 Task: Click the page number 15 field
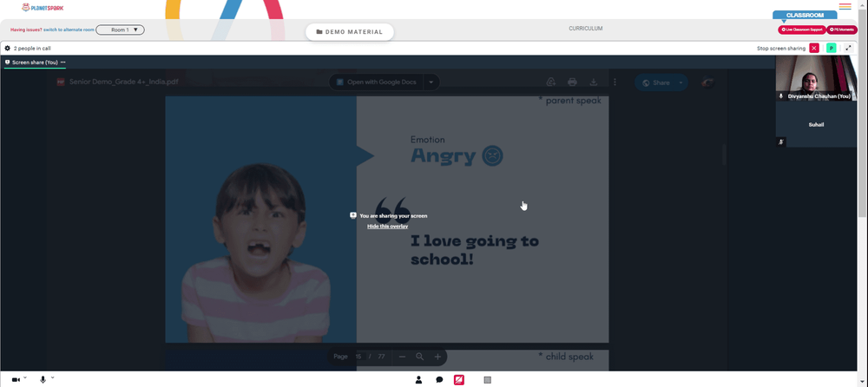tap(358, 357)
